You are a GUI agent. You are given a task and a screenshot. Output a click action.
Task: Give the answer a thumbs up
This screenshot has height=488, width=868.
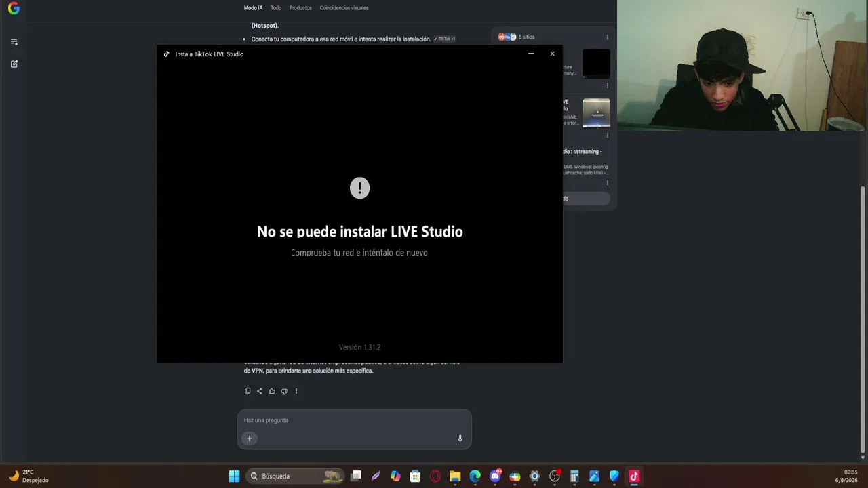pos(272,391)
